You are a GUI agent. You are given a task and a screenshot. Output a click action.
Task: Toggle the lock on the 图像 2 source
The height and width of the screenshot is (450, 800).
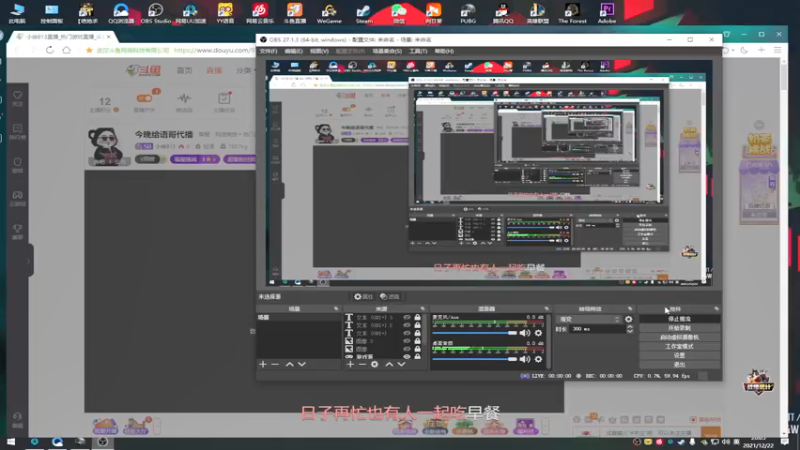click(417, 341)
